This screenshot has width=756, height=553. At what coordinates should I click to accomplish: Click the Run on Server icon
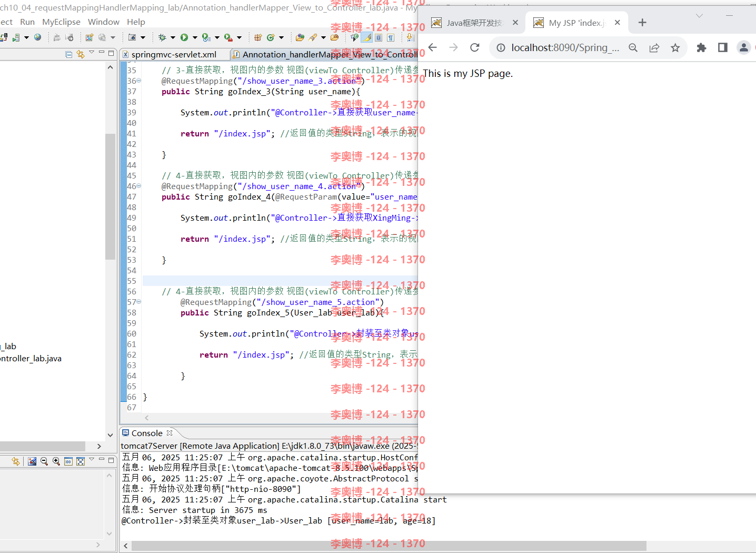coord(206,37)
